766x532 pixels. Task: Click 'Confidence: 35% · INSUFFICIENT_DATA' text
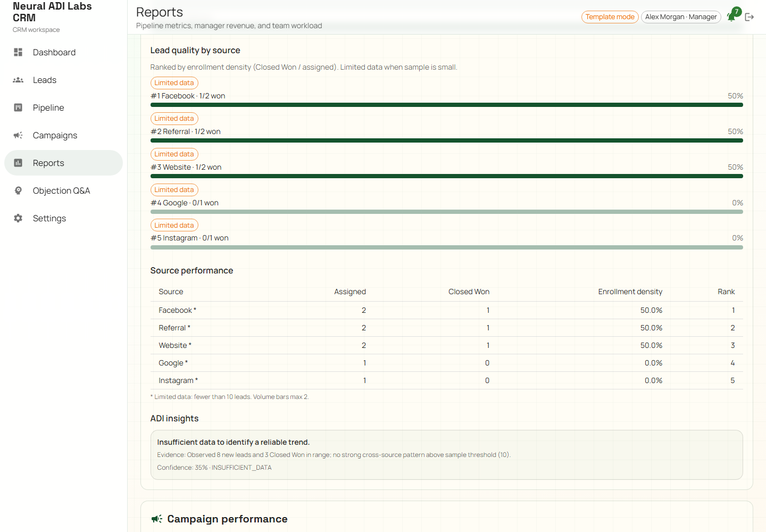point(214,468)
